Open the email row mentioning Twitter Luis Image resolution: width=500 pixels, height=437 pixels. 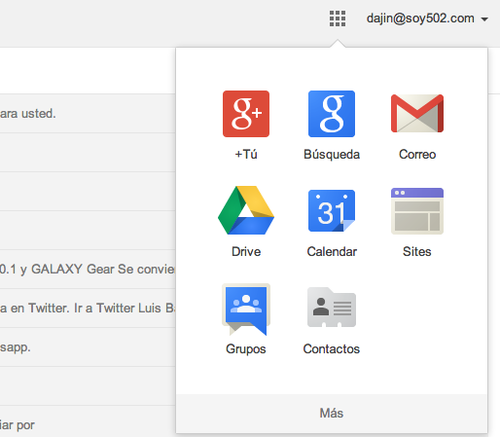[88, 308]
